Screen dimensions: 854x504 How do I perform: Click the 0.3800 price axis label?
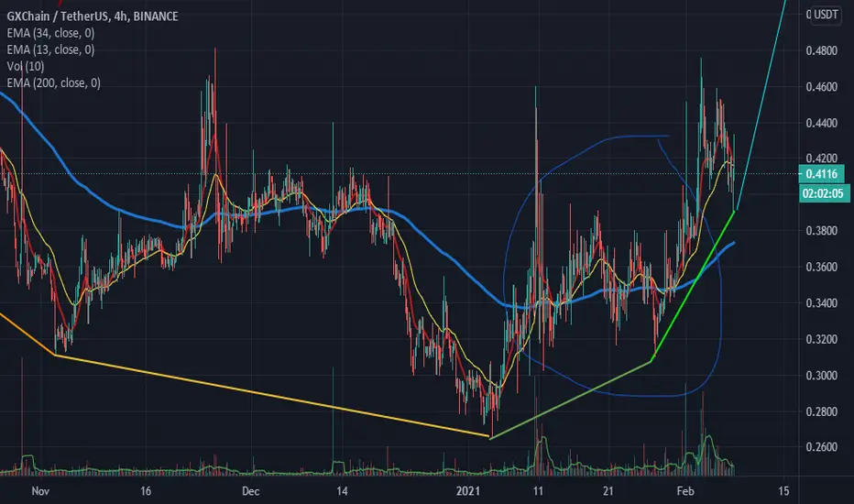coord(821,231)
